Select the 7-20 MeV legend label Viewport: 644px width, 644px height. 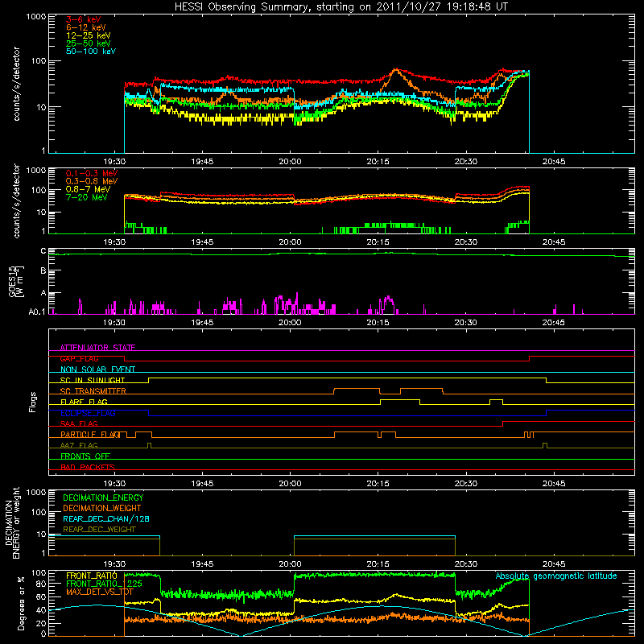(86, 197)
